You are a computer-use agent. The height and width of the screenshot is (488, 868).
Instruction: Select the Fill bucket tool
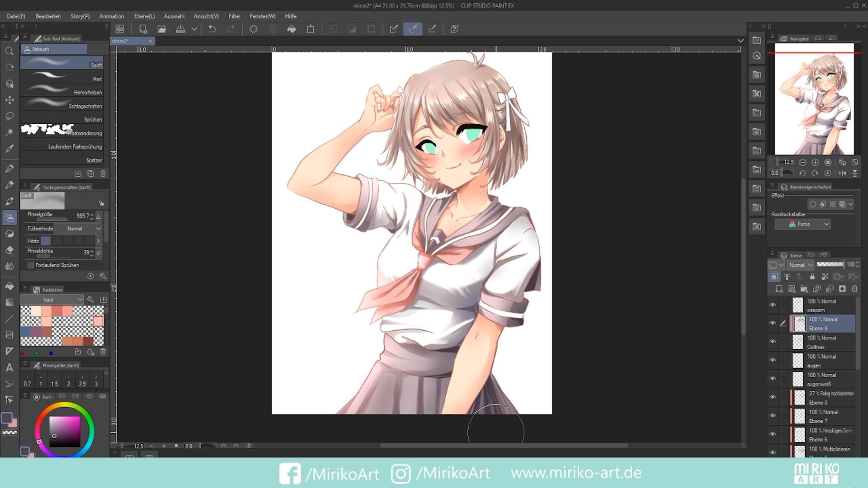click(9, 286)
